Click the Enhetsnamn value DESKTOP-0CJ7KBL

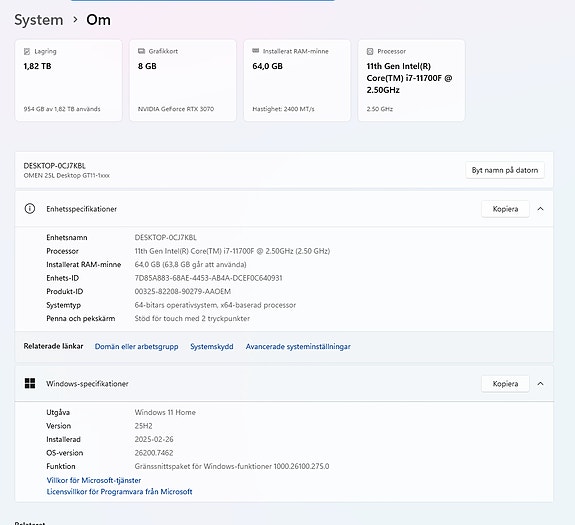click(x=165, y=238)
